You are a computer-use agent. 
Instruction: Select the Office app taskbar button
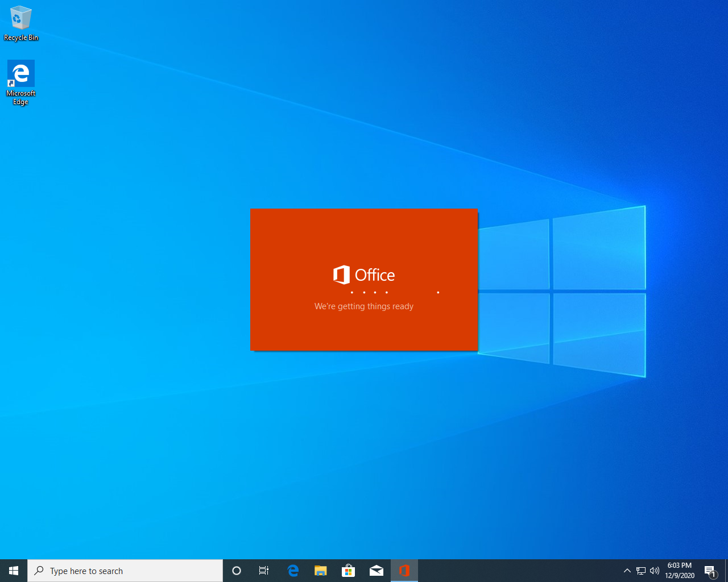pyautogui.click(x=404, y=571)
